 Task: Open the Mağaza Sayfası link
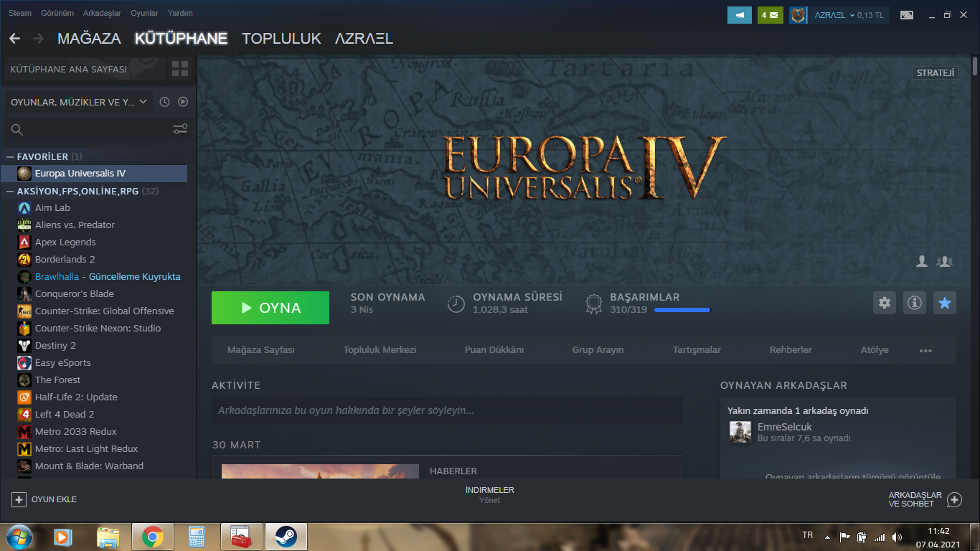[x=261, y=350]
